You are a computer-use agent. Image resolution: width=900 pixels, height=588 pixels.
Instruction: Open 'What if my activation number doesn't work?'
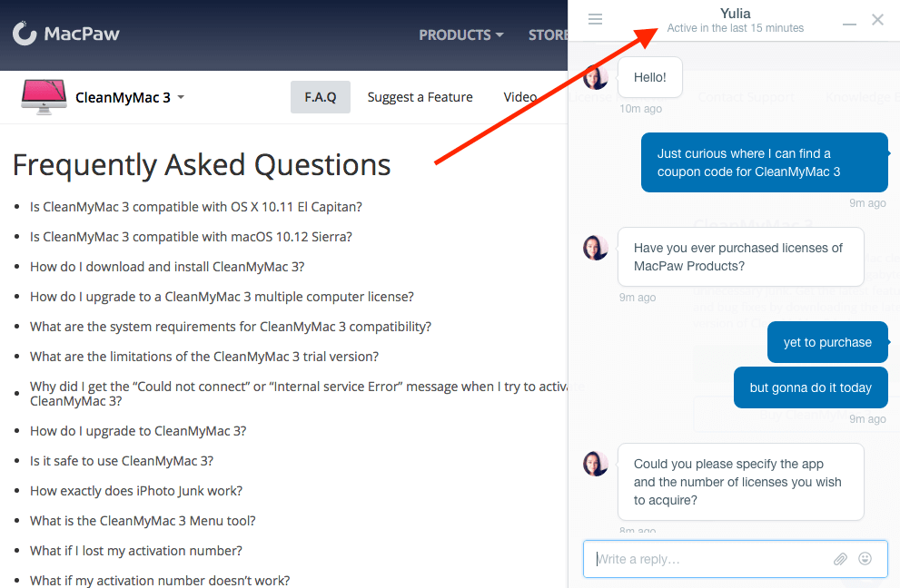coord(160,580)
